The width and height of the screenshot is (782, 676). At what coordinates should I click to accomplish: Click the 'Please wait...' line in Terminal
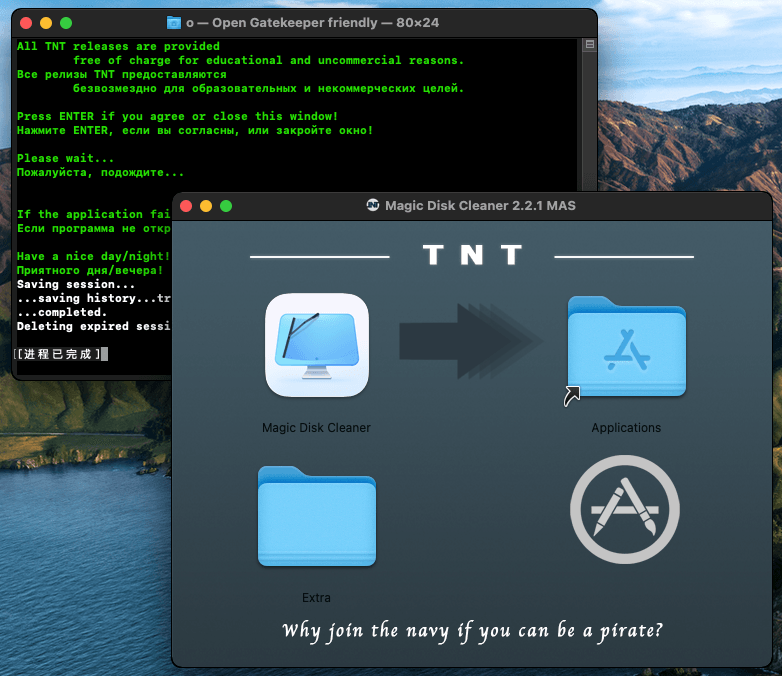pos(65,158)
